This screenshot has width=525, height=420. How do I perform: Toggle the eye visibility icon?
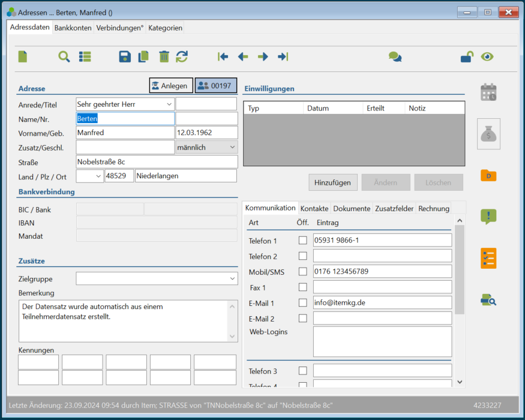(487, 56)
